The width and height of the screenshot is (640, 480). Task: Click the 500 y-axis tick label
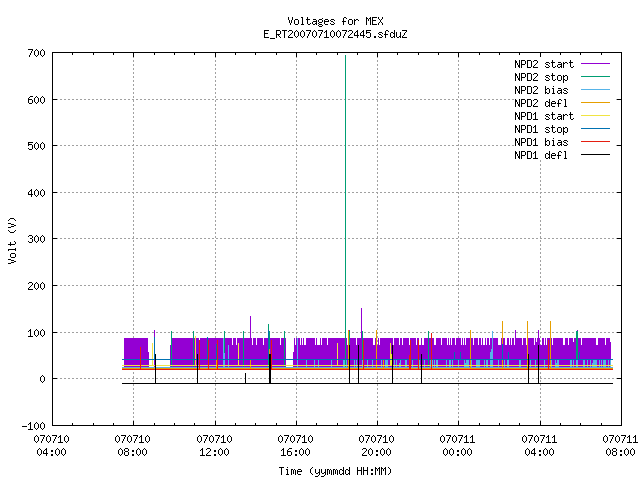pyautogui.click(x=36, y=147)
